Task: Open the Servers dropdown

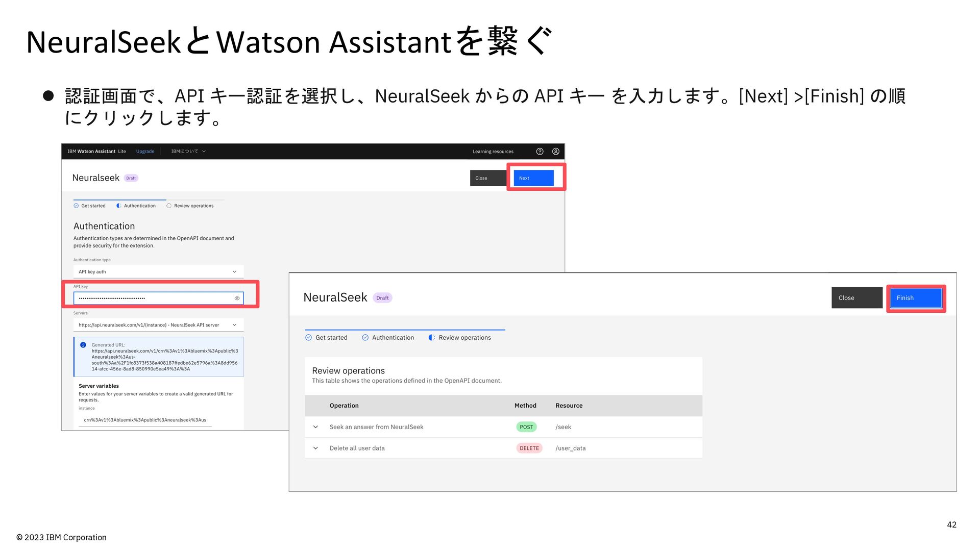Action: click(x=158, y=325)
